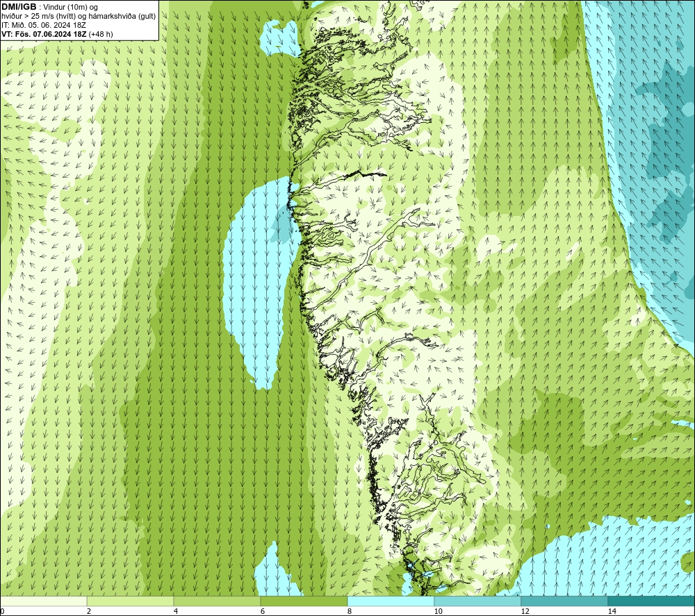695x616 pixels.
Task: Click the scale label '14'
Action: coord(612,611)
